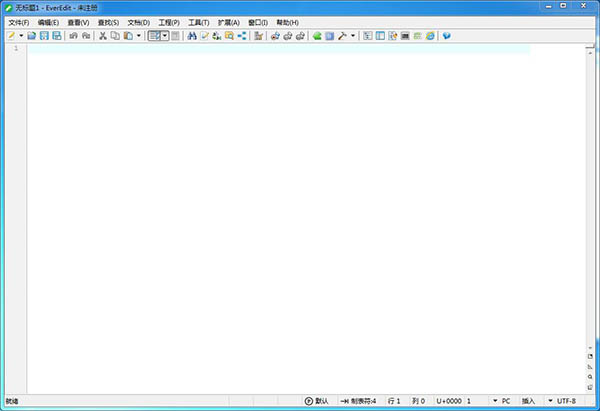
Task: Click the Cut scissors icon
Action: (x=102, y=36)
